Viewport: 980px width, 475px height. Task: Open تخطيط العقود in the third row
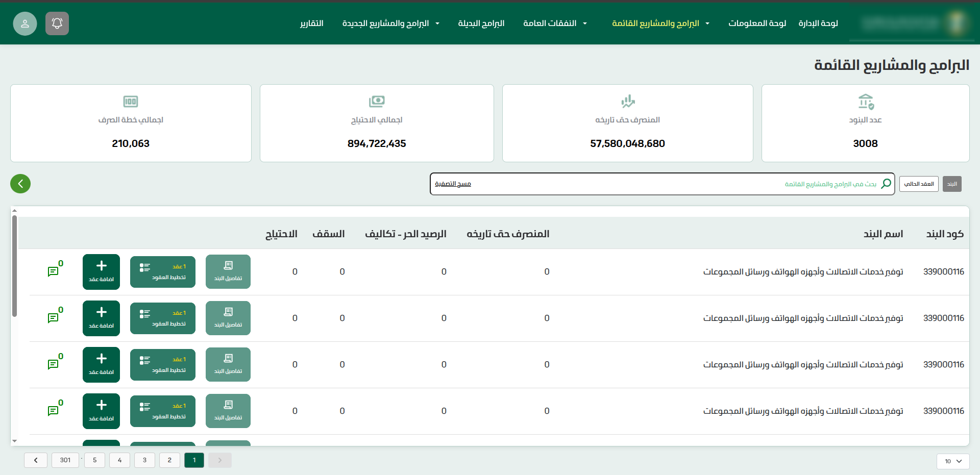pyautogui.click(x=162, y=364)
